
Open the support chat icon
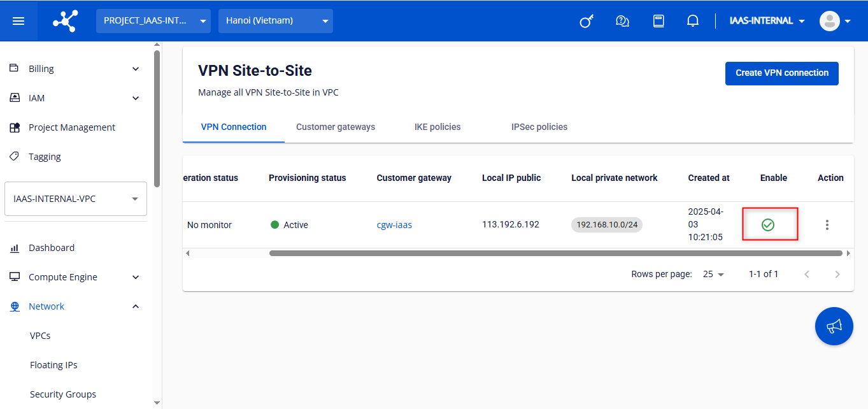622,21
